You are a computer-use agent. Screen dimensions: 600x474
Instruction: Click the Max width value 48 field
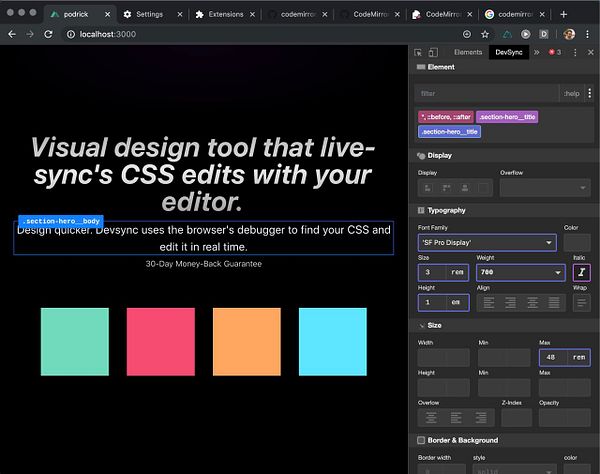pyautogui.click(x=553, y=357)
